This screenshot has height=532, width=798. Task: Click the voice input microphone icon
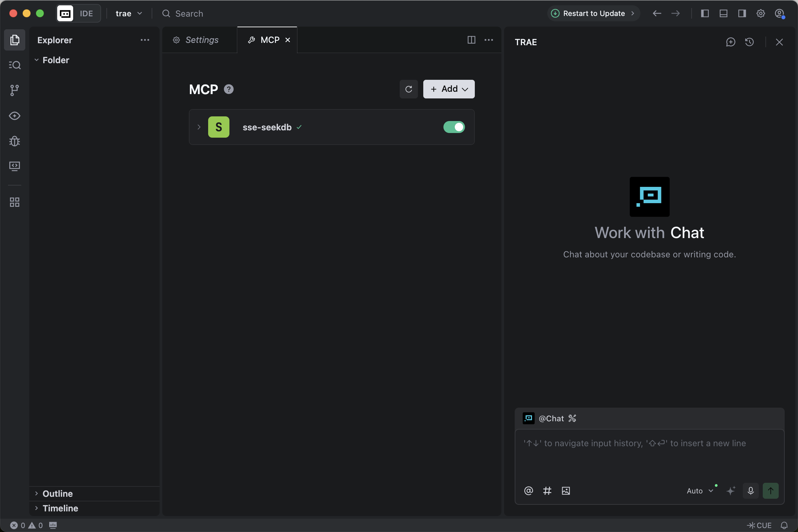750,491
